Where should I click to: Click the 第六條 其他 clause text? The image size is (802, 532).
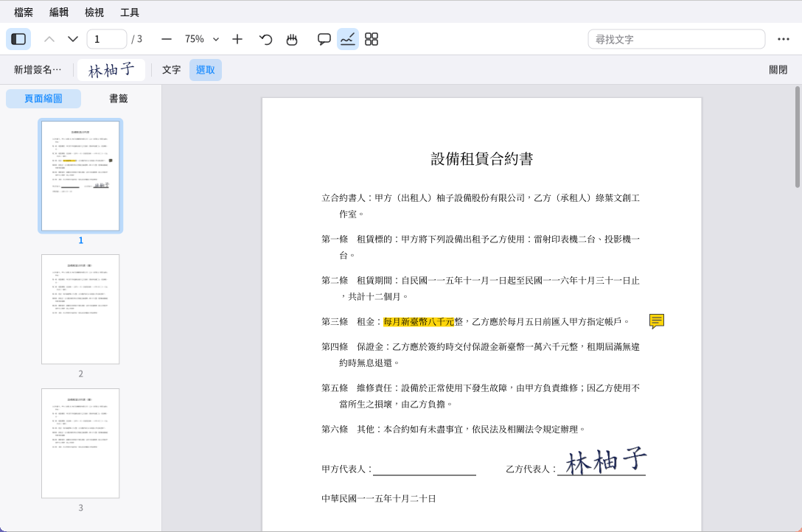453,430
